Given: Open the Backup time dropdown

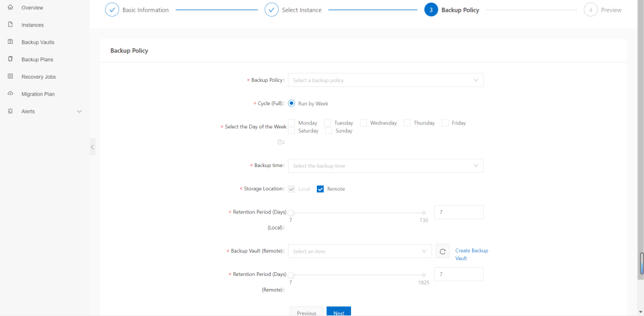Looking at the screenshot, I should [386, 166].
